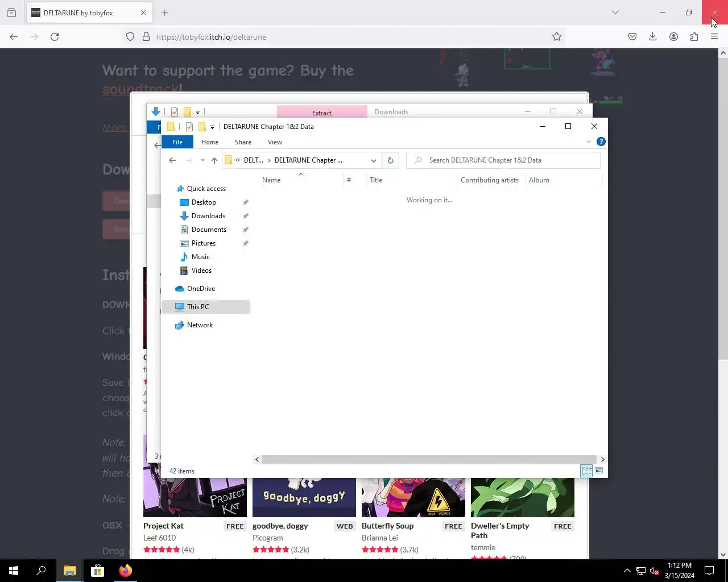Click the search DELTARUNE Chapter 1&2 Data field
This screenshot has width=728, height=582.
coord(503,160)
